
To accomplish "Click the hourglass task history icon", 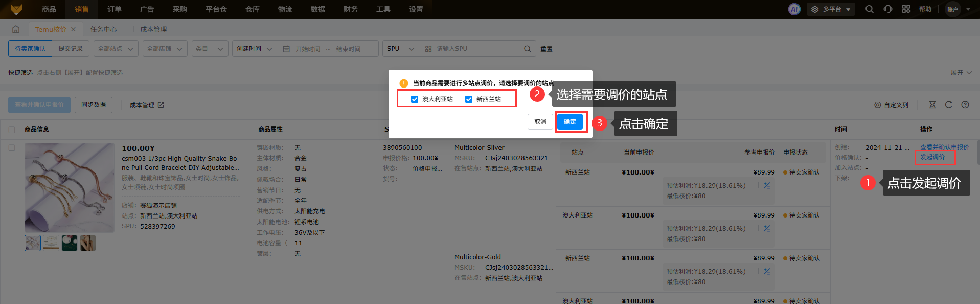I will (x=932, y=105).
